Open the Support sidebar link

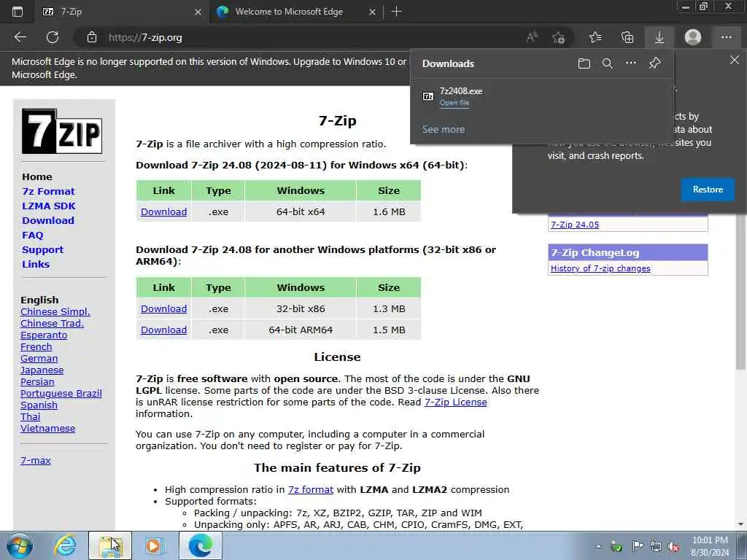[43, 249]
